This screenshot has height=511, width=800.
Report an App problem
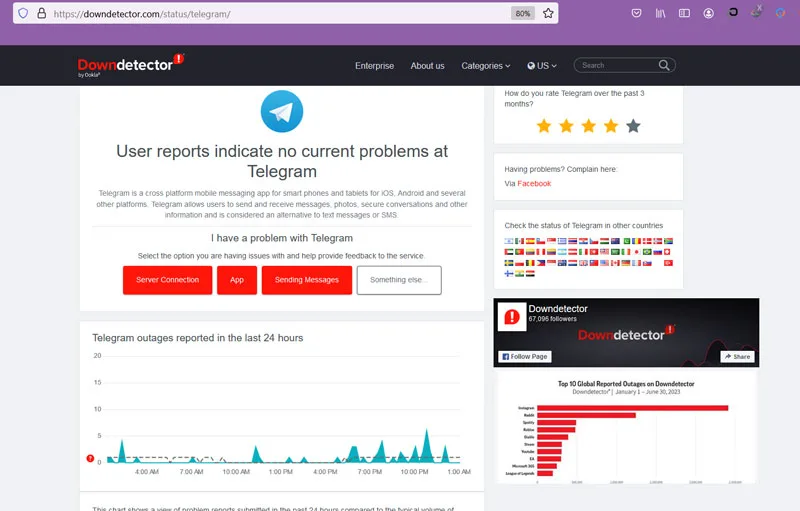[237, 280]
